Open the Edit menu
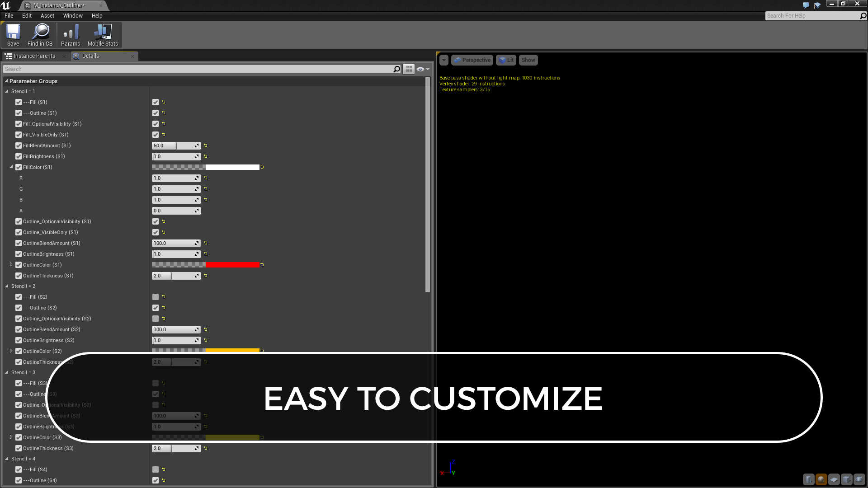Image resolution: width=868 pixels, height=488 pixels. 27,16
